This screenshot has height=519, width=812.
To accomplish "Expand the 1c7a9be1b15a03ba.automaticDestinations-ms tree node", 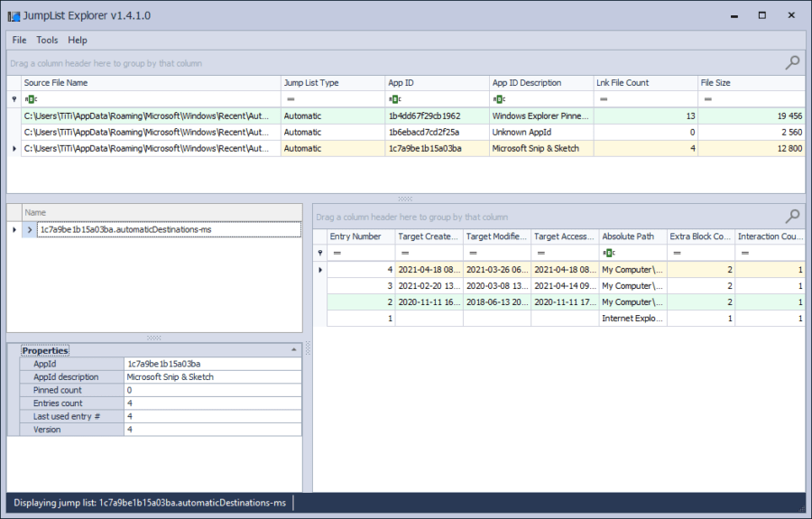I will click(30, 230).
